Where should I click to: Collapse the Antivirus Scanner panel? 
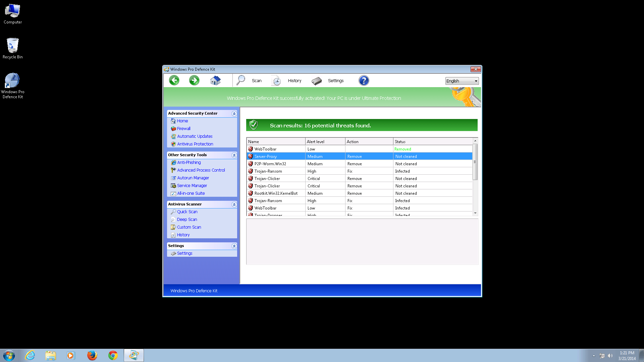[x=234, y=204]
